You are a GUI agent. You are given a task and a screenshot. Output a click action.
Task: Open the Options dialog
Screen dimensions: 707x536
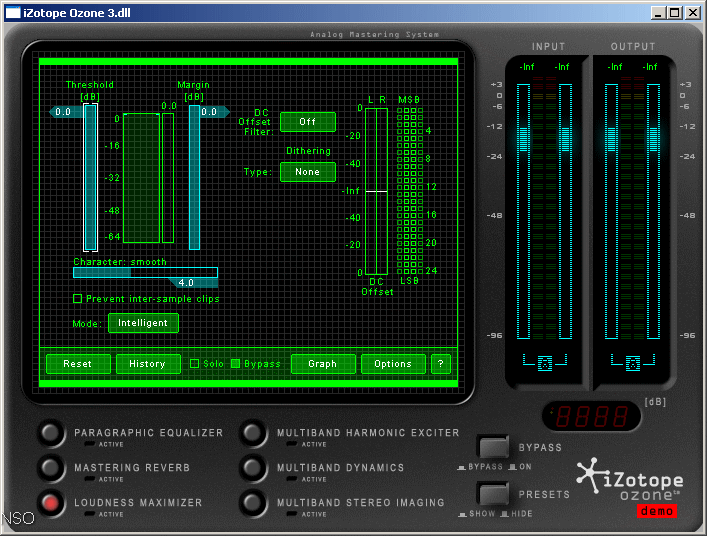click(393, 364)
